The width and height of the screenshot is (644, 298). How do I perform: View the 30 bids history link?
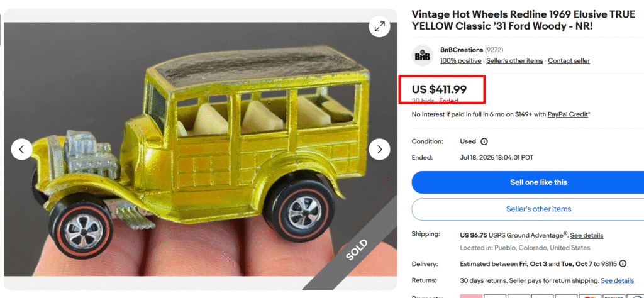click(423, 101)
